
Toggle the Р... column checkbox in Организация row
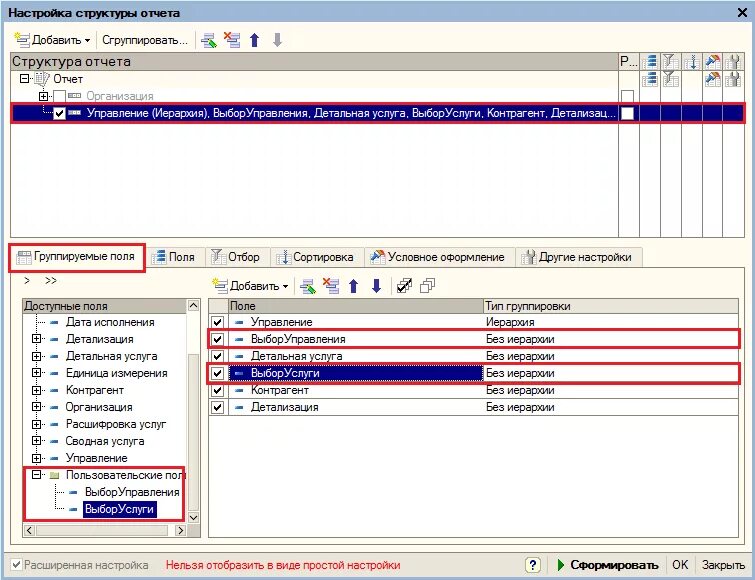(627, 96)
